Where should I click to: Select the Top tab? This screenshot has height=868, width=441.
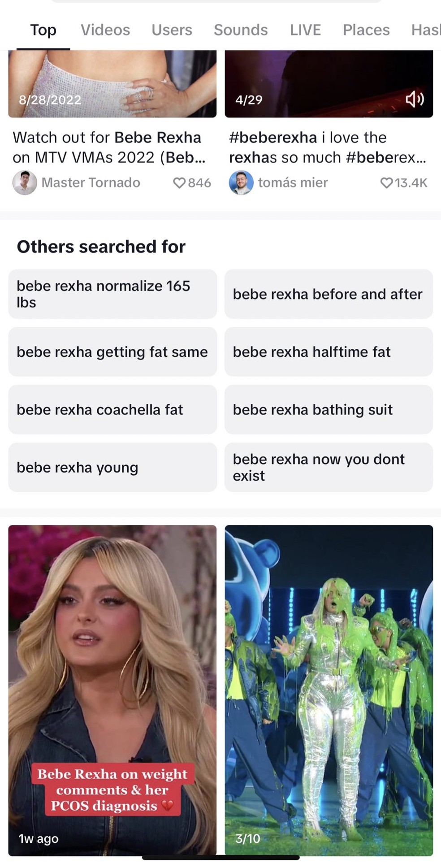(43, 30)
